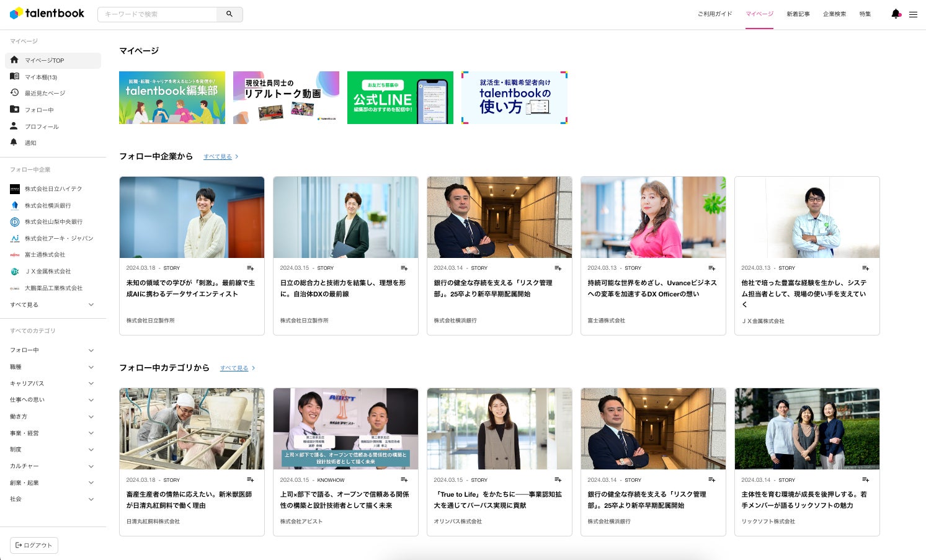Open the talentbookの使い方 banner
This screenshot has width=926, height=560.
click(514, 97)
